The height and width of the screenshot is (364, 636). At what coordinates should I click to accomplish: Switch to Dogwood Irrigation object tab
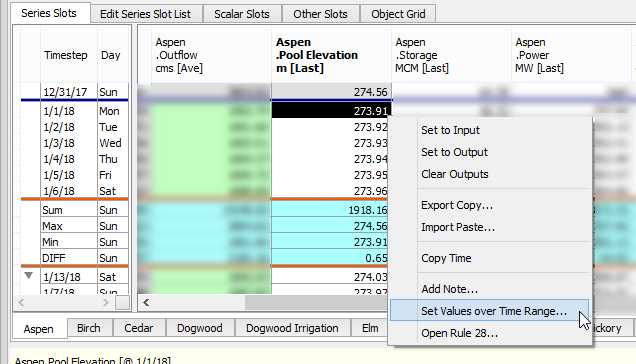point(292,328)
